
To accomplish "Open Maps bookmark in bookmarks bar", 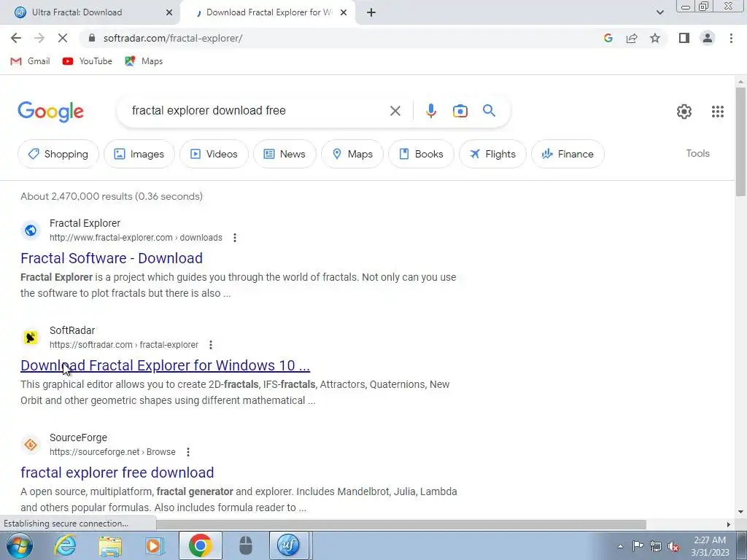I will click(144, 61).
